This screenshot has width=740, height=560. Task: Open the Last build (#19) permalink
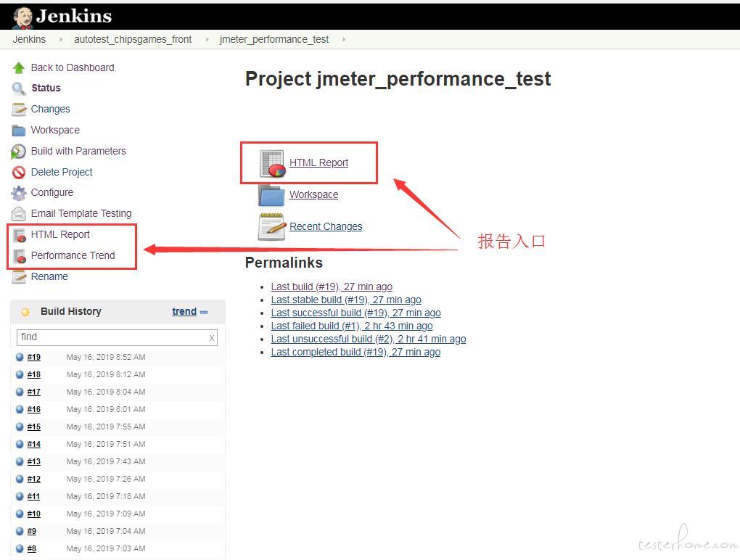332,287
